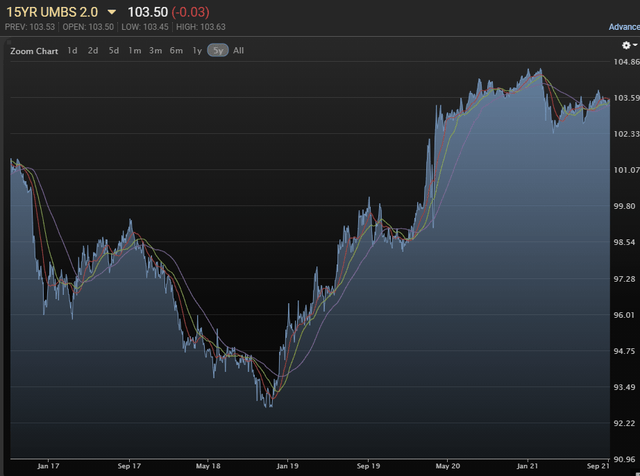640x476 pixels.
Task: Click the 99.80 y-axis label
Action: [x=624, y=206]
